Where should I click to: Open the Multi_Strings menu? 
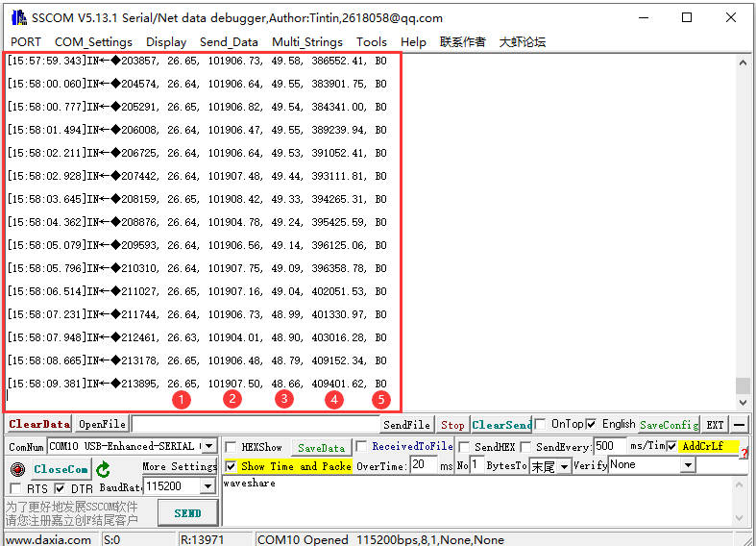(307, 42)
